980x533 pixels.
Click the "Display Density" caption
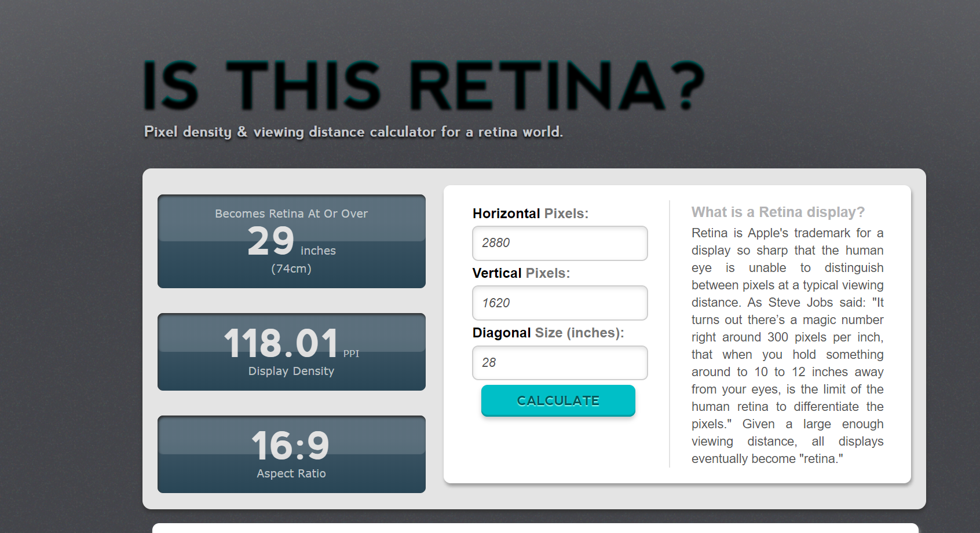pos(291,371)
